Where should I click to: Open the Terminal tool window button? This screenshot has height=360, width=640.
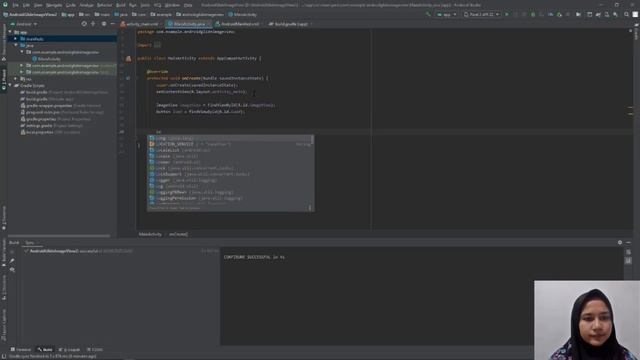[x=21, y=350]
